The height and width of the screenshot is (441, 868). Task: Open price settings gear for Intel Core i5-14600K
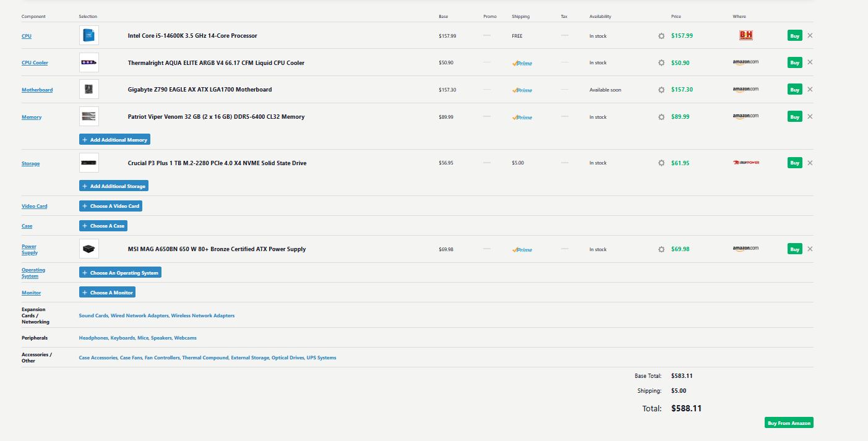point(661,36)
